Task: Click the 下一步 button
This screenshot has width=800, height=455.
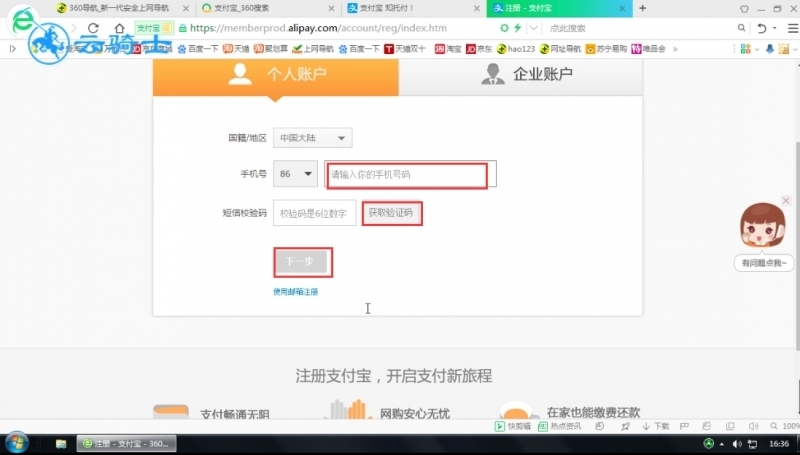Action: point(303,262)
